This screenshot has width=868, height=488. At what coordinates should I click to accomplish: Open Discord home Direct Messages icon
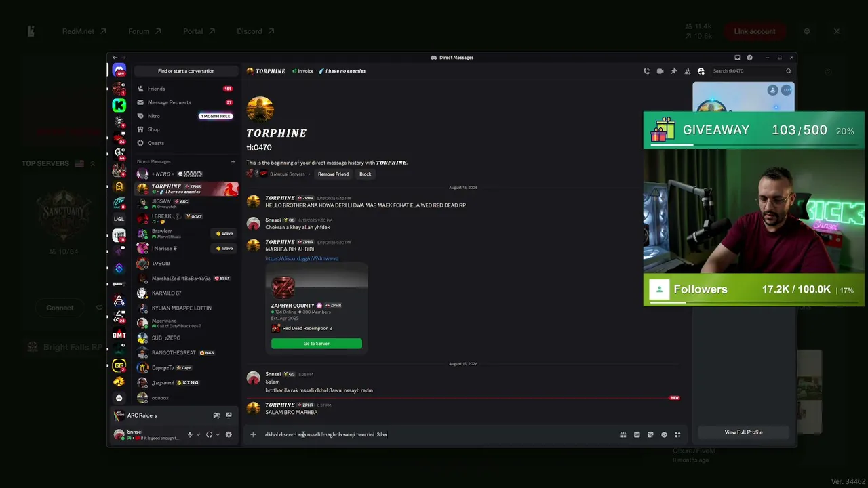pyautogui.click(x=119, y=70)
